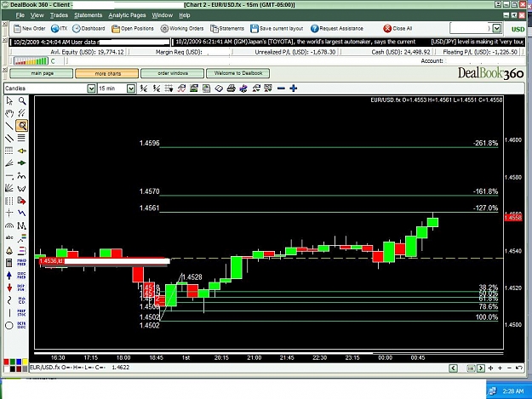Screen dimensions: 532x399
Task: Click the Close All button
Action: tap(398, 28)
